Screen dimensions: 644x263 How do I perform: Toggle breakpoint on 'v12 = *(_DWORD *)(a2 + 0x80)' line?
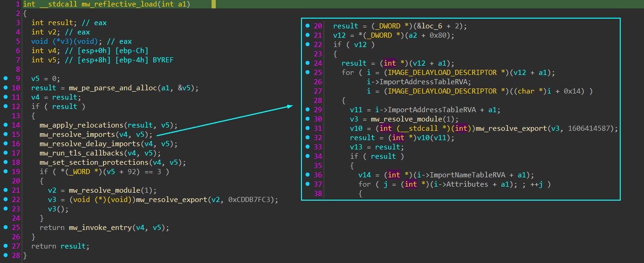308,35
